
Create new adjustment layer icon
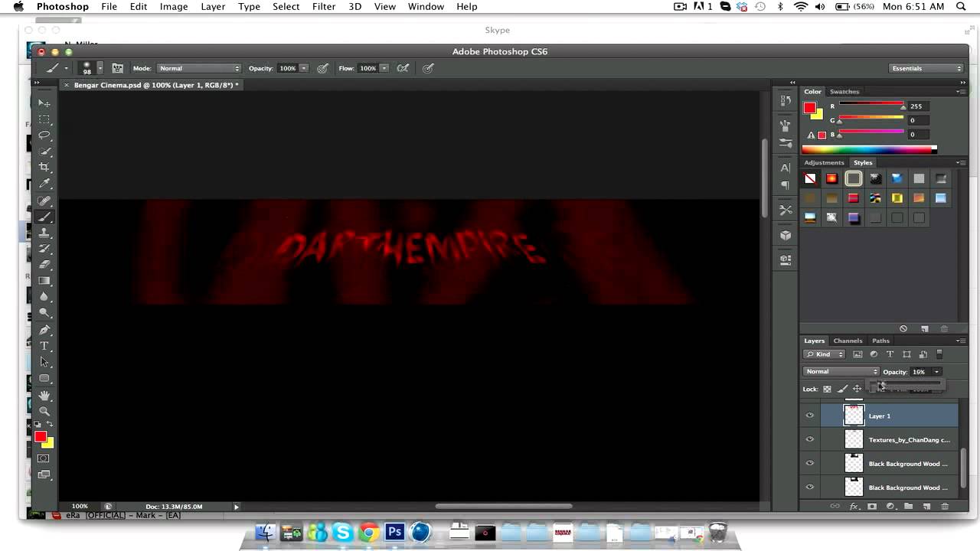pyautogui.click(x=890, y=507)
